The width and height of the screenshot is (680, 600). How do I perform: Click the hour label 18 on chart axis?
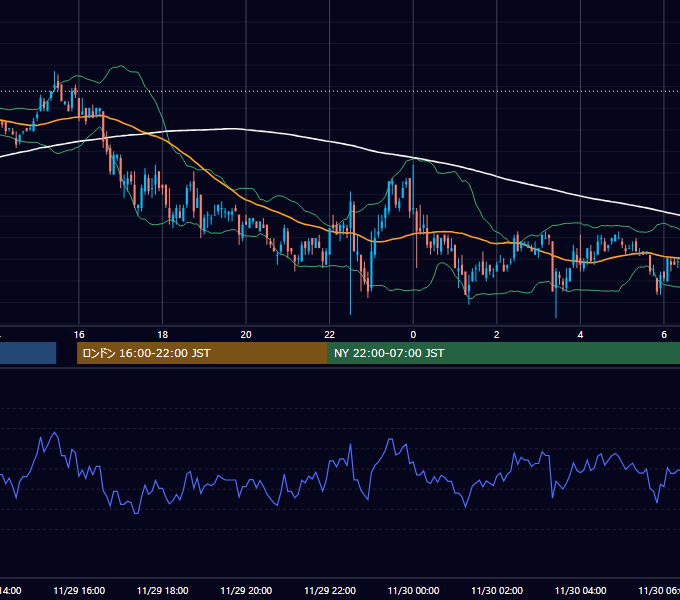163,335
